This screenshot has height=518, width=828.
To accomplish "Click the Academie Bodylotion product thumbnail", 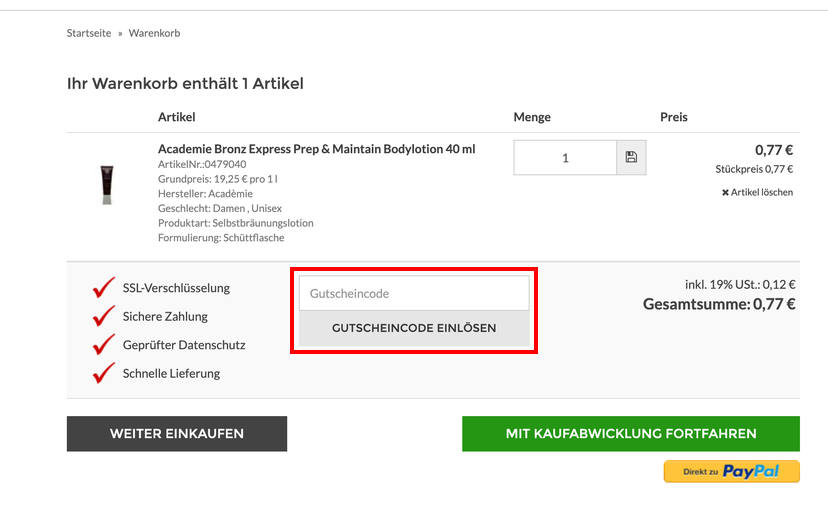I will (107, 185).
